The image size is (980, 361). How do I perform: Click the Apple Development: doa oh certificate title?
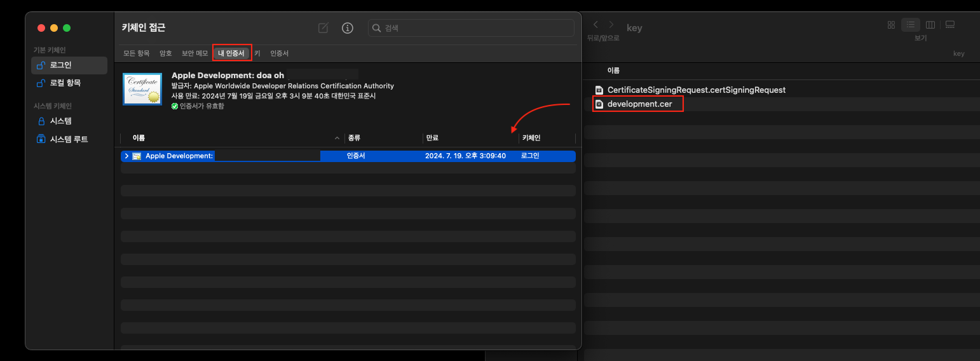click(228, 75)
